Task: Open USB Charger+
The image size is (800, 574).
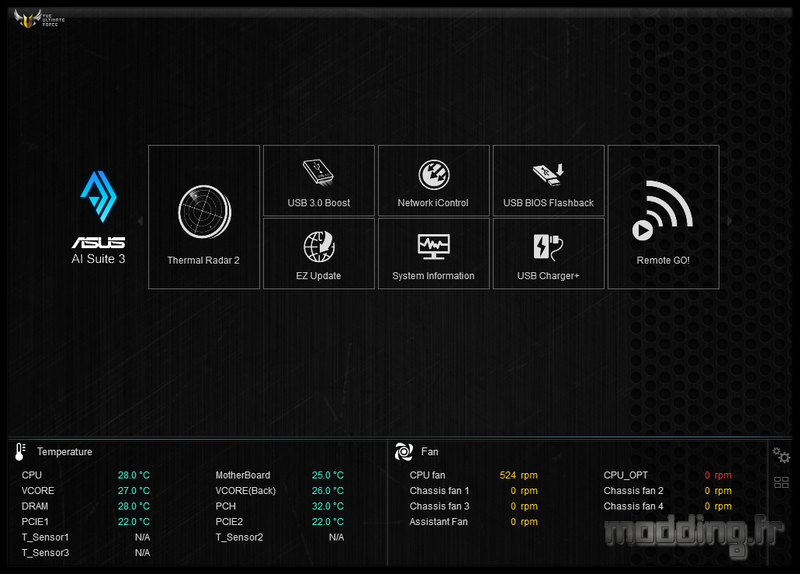Action: [x=548, y=254]
